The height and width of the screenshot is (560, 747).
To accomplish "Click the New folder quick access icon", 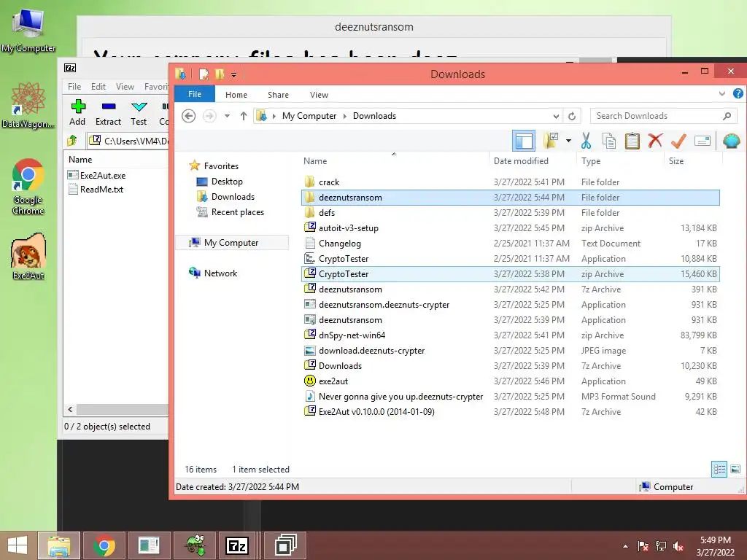I will tap(220, 74).
